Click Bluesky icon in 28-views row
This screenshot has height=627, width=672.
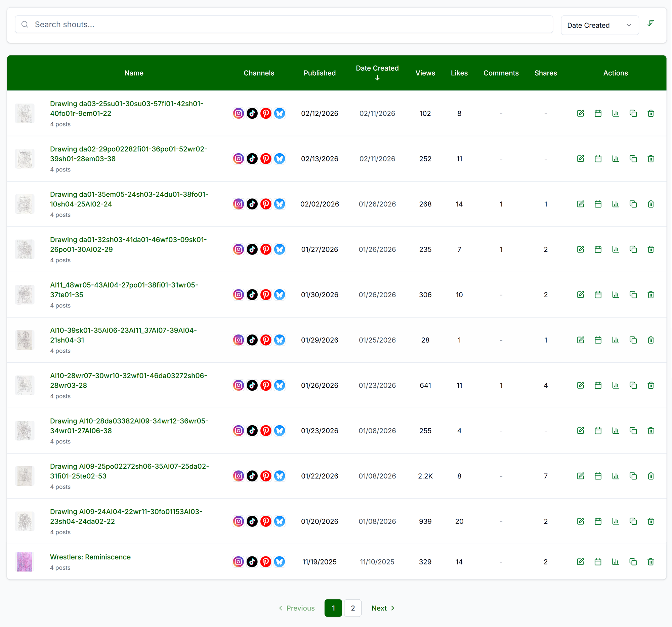point(280,340)
